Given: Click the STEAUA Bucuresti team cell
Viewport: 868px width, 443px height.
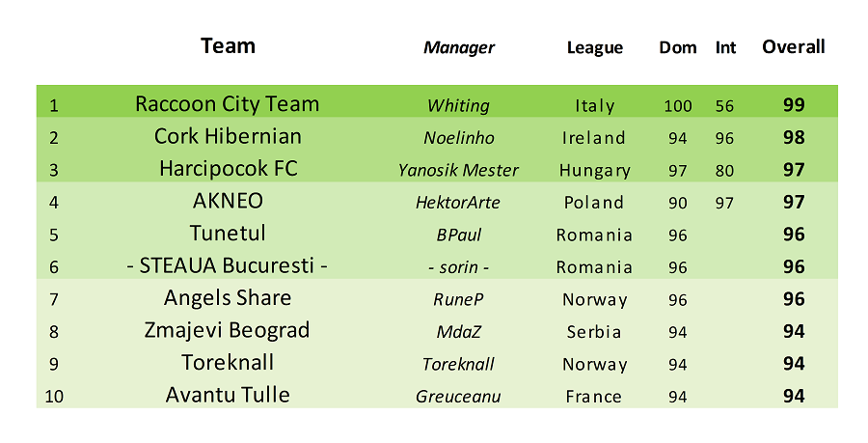Looking at the screenshot, I should coord(227,265).
